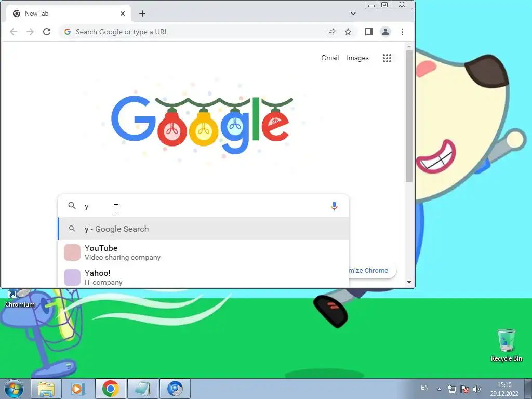Image resolution: width=532 pixels, height=399 pixels.
Task: Open the Chrome three-dot menu
Action: click(x=403, y=32)
